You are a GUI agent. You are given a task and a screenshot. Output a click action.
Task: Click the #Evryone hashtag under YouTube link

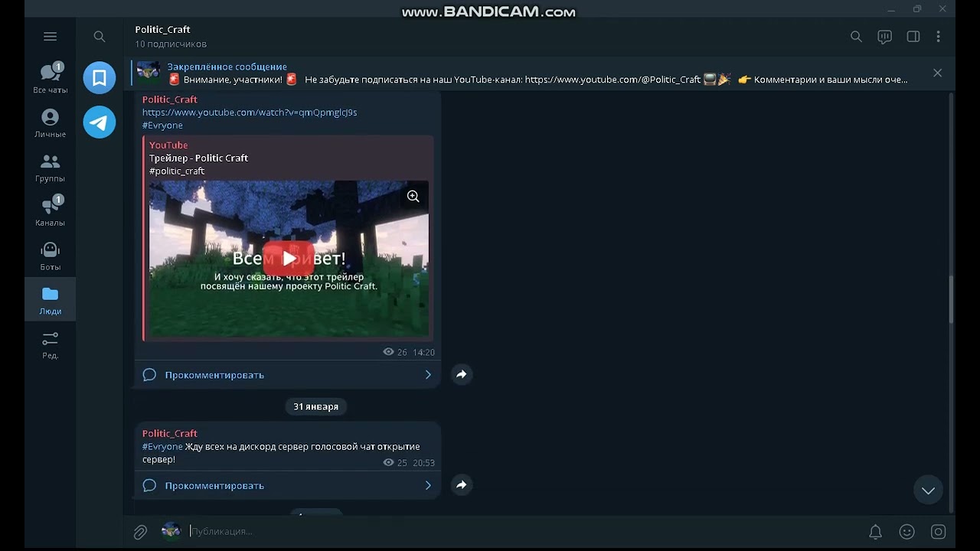pos(162,126)
